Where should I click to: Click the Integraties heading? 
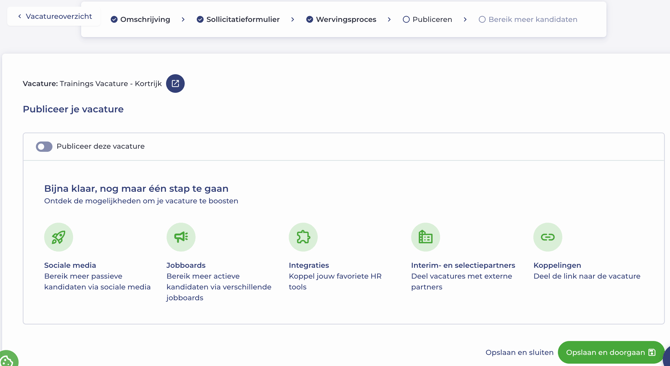coord(309,265)
